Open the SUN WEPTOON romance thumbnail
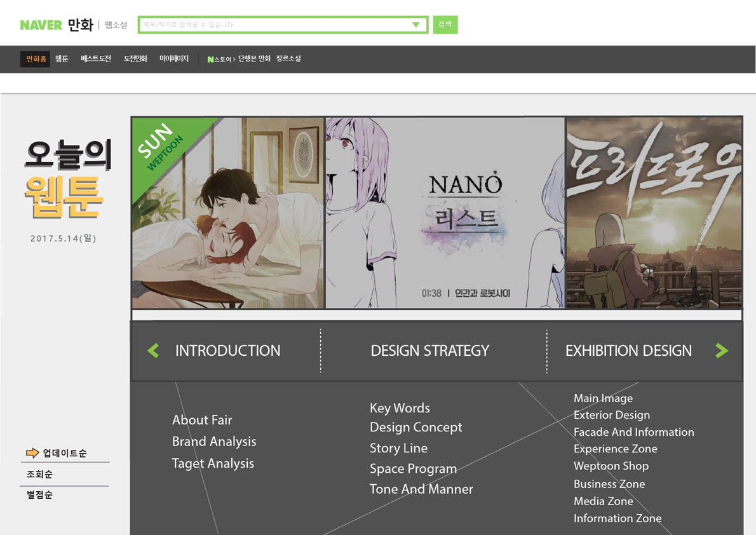 [227, 213]
